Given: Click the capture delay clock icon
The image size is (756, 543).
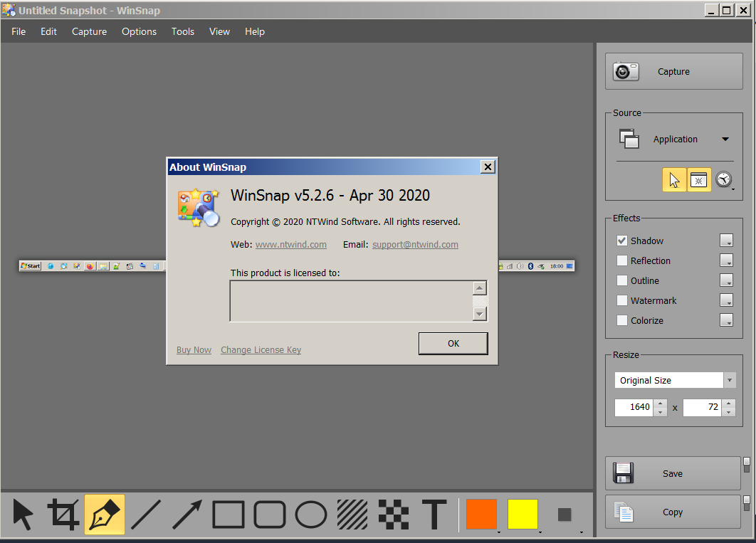Looking at the screenshot, I should point(724,180).
